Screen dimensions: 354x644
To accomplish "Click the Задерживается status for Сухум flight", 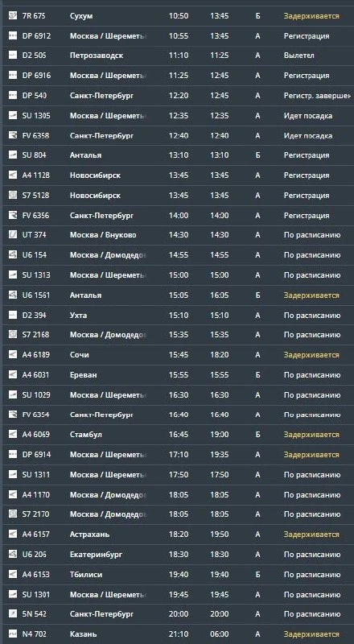I will point(311,16).
